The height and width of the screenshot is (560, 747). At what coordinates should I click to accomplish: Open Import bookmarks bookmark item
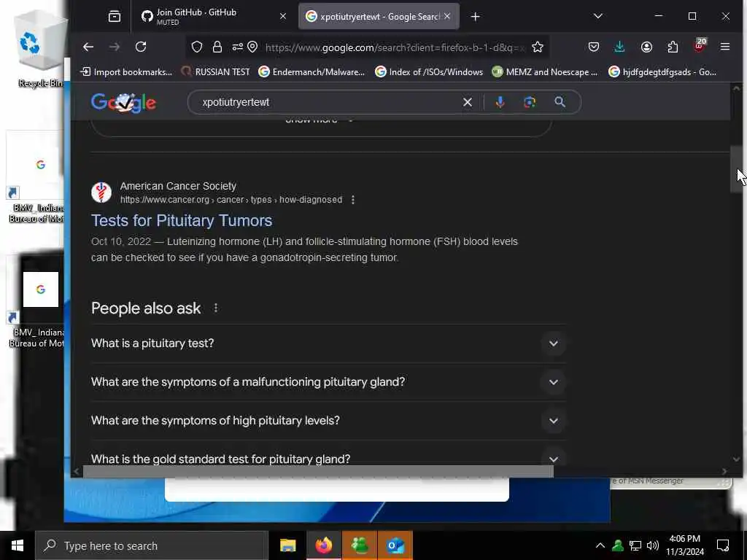pos(126,72)
